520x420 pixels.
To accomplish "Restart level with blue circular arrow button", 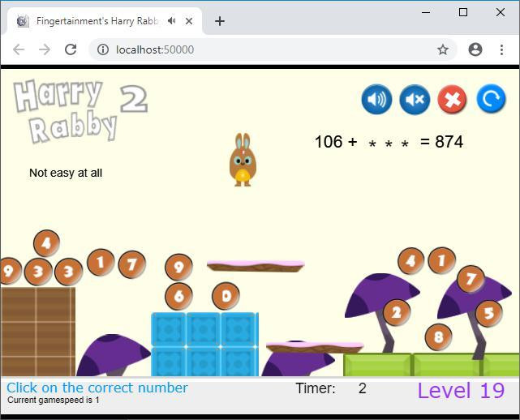I will point(491,98).
